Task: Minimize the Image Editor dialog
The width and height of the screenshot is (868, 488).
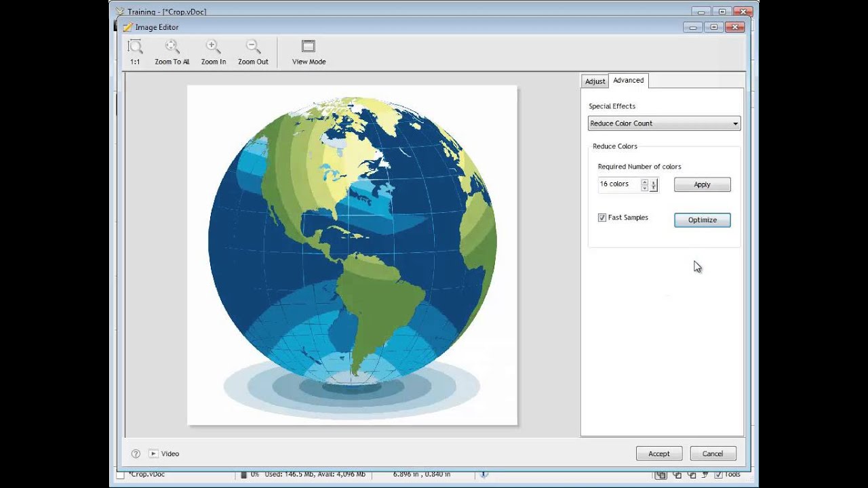Action: coord(694,27)
